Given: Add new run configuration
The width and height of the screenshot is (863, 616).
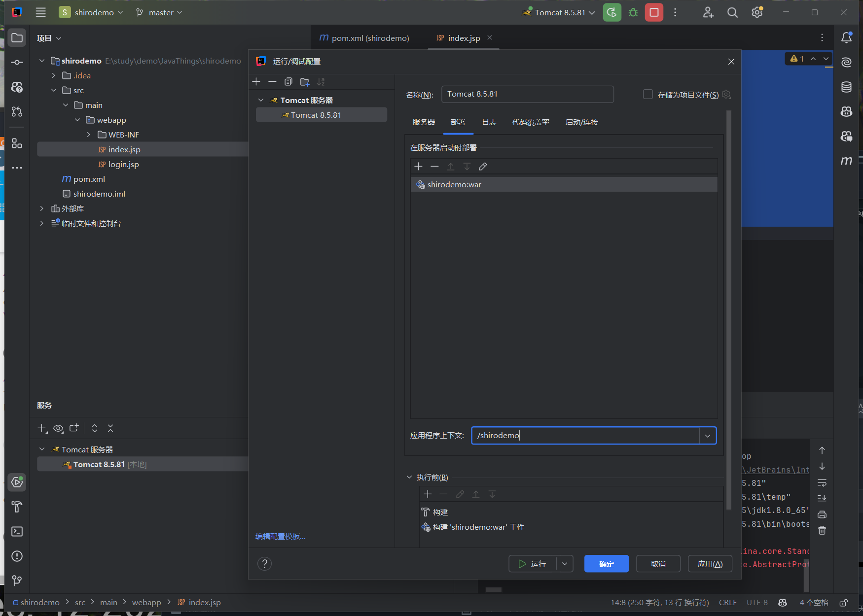Looking at the screenshot, I should [256, 81].
